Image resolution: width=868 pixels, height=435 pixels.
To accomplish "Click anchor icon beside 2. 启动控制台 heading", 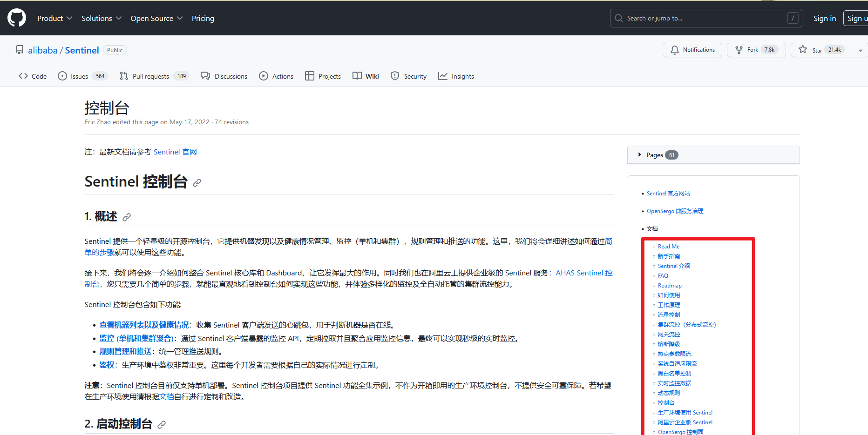I will pyautogui.click(x=162, y=425).
